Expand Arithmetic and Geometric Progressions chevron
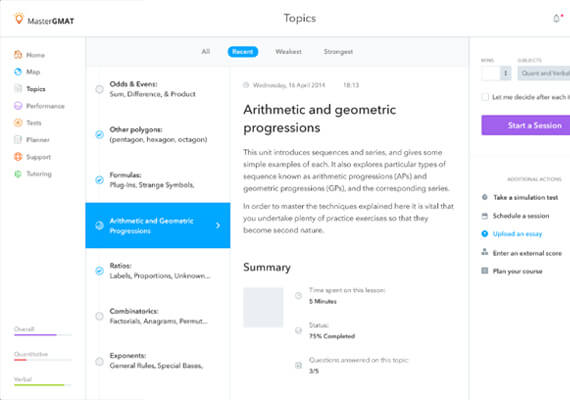Viewport: 570px width, 400px height. pyautogui.click(x=218, y=225)
